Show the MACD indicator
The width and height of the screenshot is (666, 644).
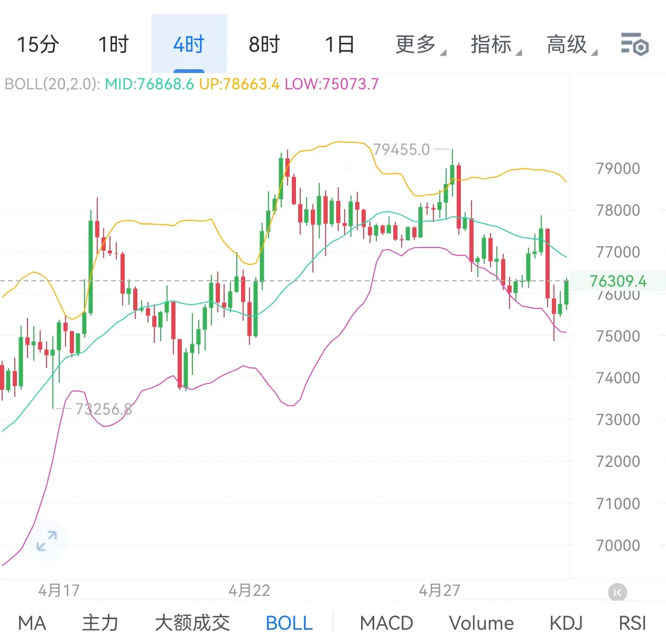coord(386,623)
